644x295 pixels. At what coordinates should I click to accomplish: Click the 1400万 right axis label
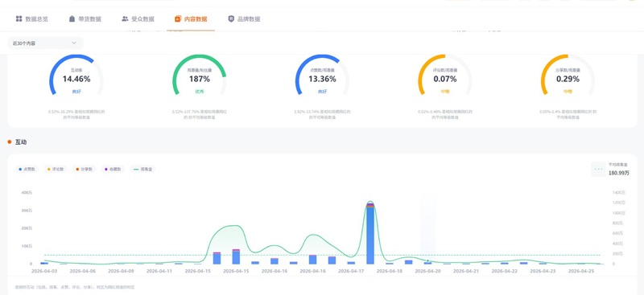[618, 192]
